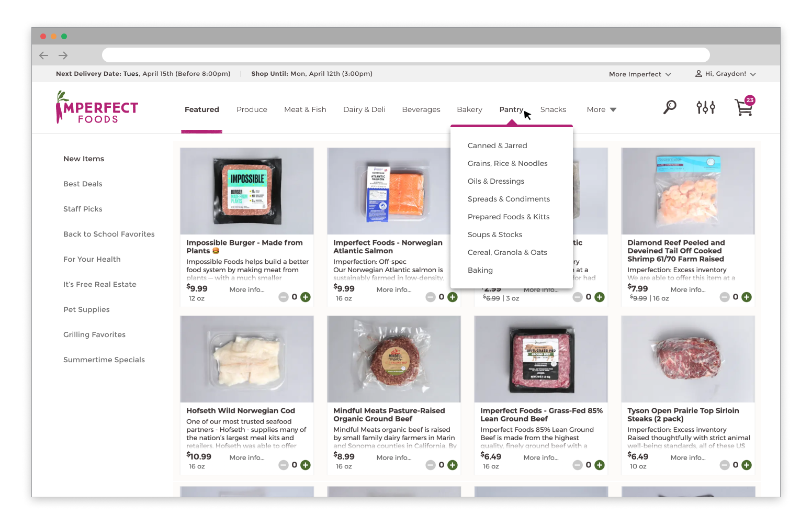Choose Canned & Jarred from Pantry menu
Screen dimensions: 812x525
(497, 146)
